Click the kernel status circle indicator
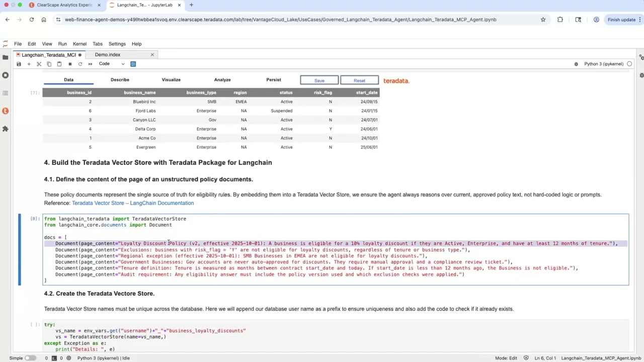Image resolution: width=644 pixels, height=362 pixels. [x=629, y=64]
